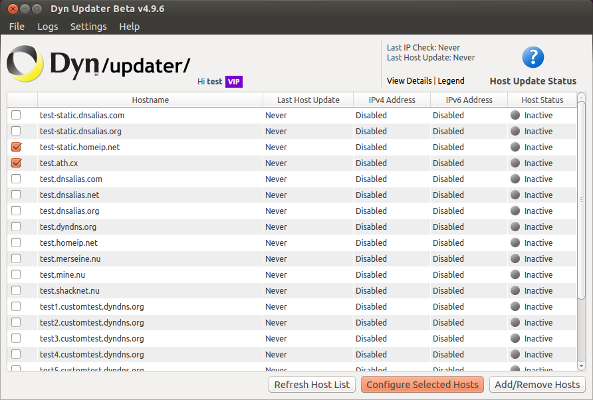Click the status dot for test.mine.nu
The height and width of the screenshot is (400, 593).
[515, 274]
